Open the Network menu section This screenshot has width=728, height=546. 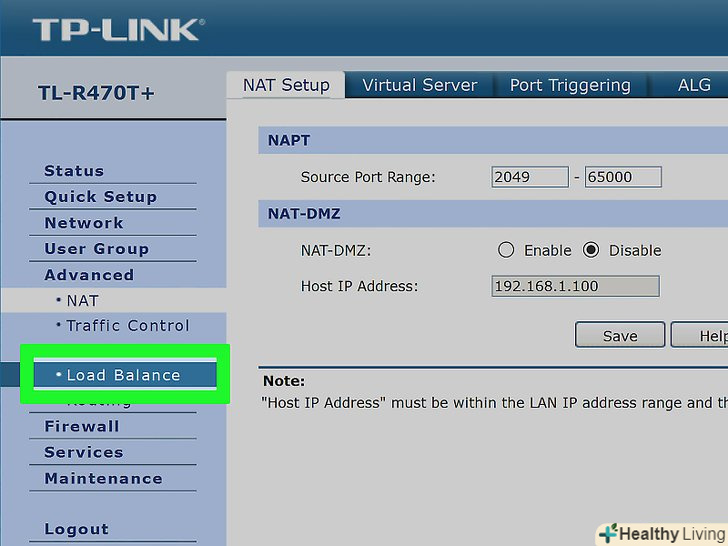[84, 223]
